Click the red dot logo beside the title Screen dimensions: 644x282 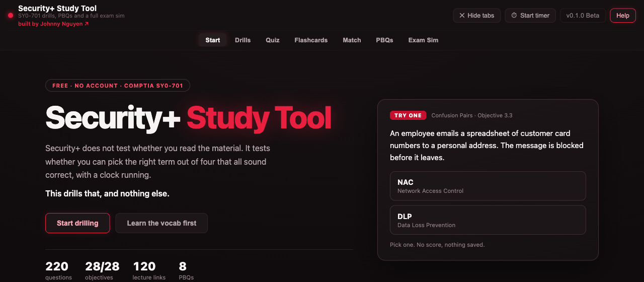pos(11,15)
